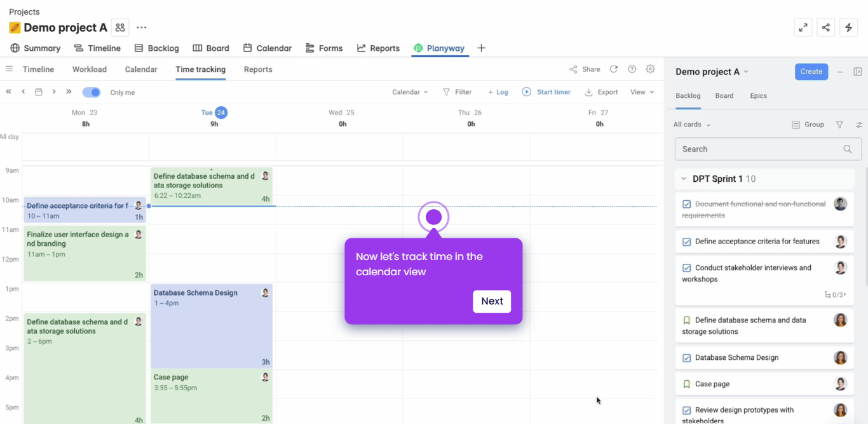Click the purple tour hotspot dot
The height and width of the screenshot is (424, 868).
[433, 217]
